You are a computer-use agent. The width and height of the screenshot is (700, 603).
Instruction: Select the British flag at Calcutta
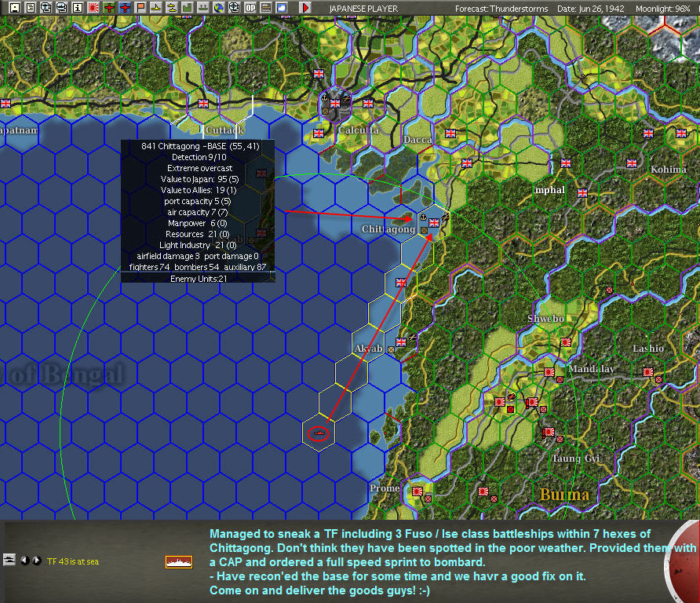[335, 104]
